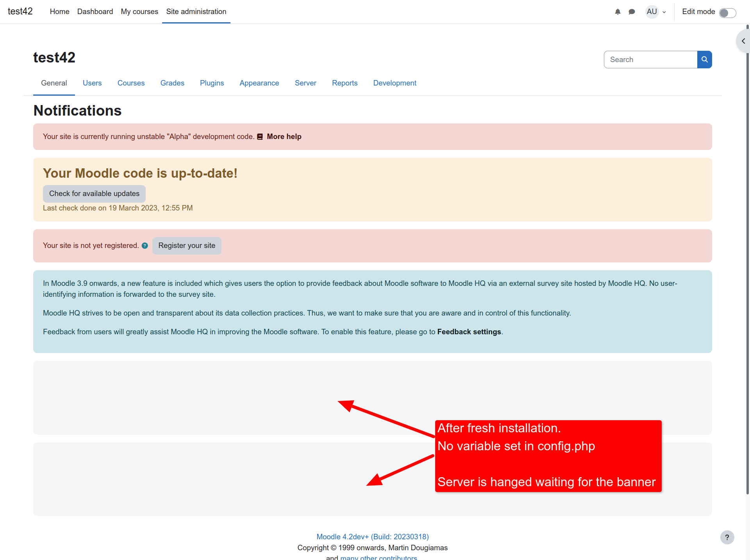Click the Edit mode label

tap(698, 12)
